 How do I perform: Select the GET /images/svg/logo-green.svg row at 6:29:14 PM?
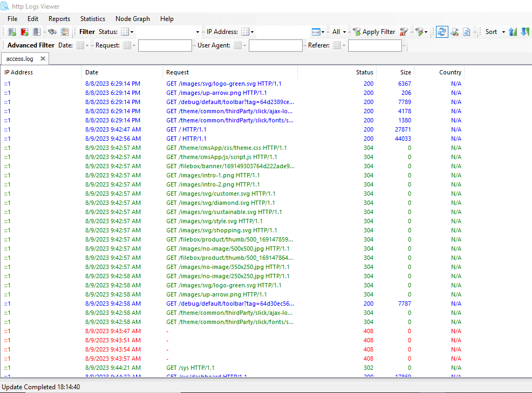233,84
